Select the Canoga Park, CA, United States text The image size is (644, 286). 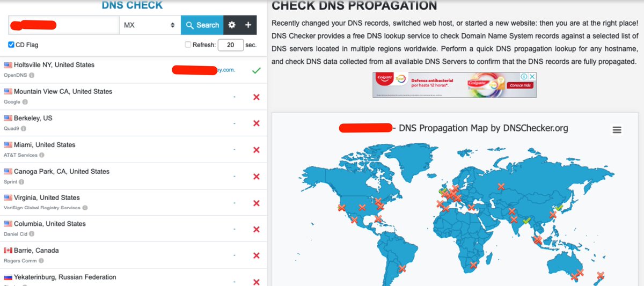pyautogui.click(x=62, y=172)
